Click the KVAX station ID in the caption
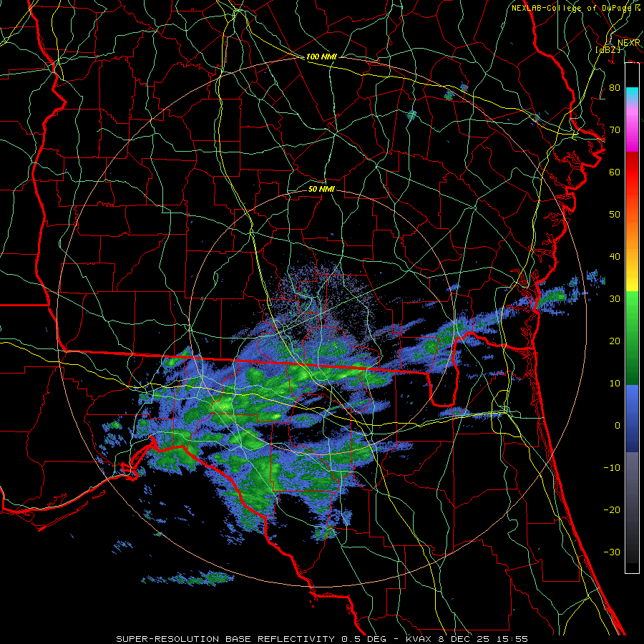 click(419, 639)
